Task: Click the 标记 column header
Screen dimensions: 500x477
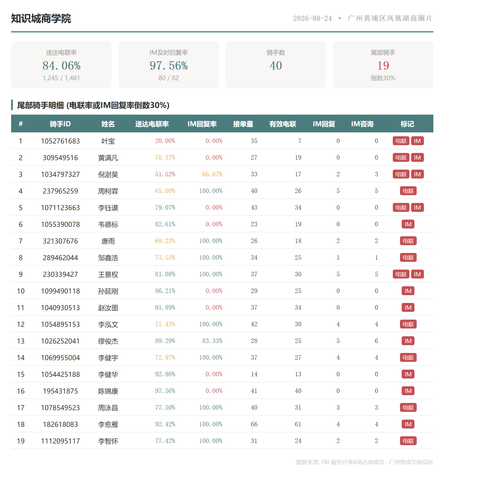Action: pos(407,124)
